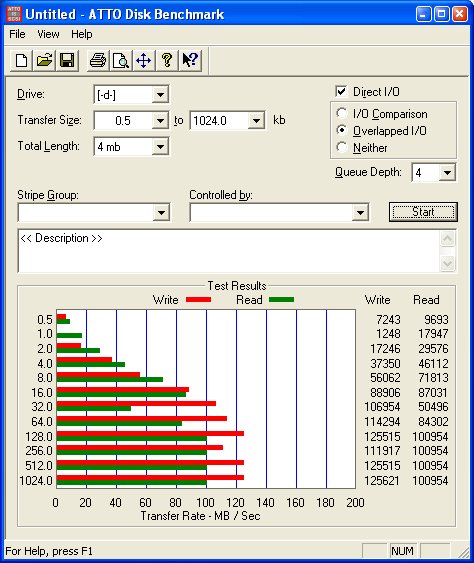Expand the Queue Depth dropdown
The width and height of the screenshot is (474, 563).
click(447, 173)
